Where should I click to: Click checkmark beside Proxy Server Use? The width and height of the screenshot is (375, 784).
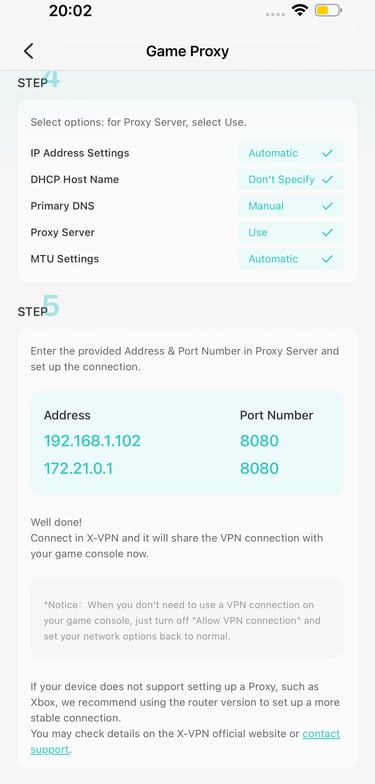pyautogui.click(x=328, y=232)
